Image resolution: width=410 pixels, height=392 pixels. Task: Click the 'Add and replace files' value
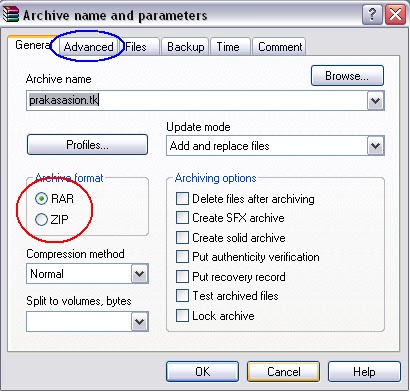(x=219, y=146)
